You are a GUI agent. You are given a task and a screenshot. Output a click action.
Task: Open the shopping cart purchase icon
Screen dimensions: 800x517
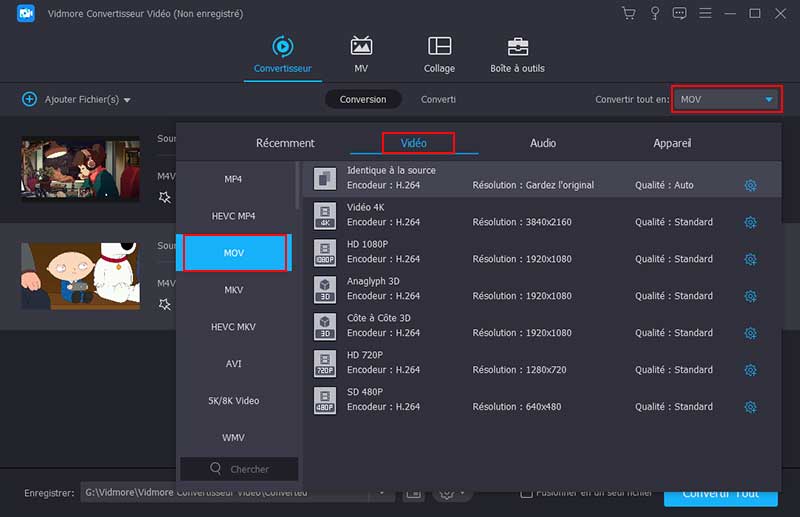click(x=629, y=13)
